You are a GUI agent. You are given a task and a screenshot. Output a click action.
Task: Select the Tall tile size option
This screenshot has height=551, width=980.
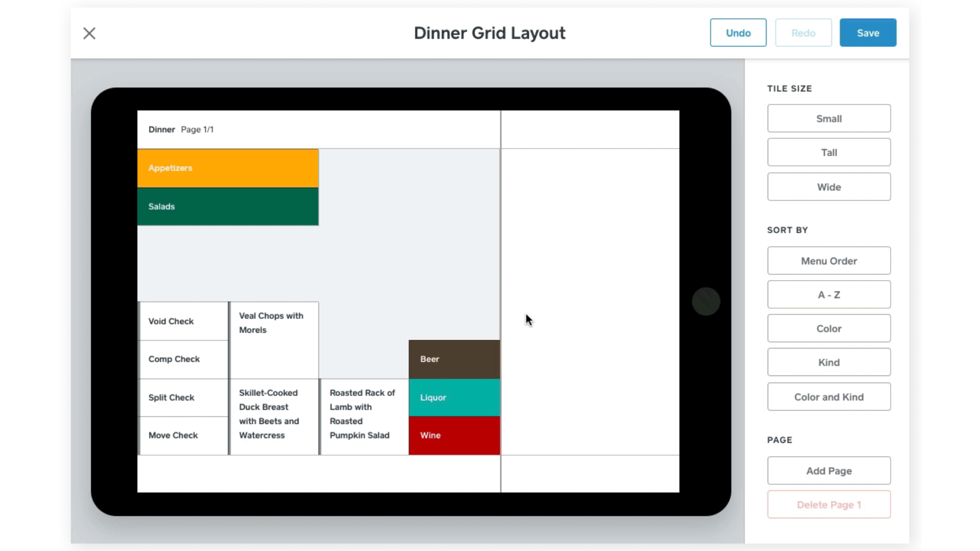829,152
